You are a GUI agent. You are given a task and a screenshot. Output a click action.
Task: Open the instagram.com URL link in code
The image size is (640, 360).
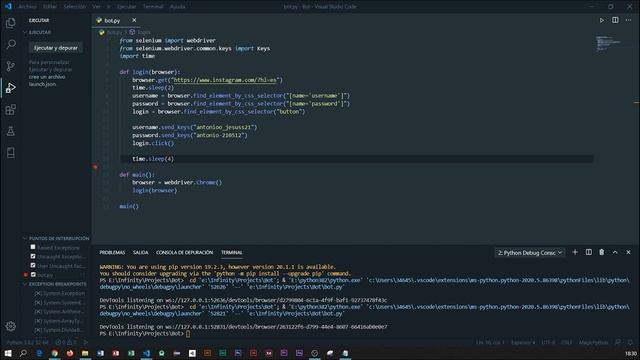coord(225,80)
